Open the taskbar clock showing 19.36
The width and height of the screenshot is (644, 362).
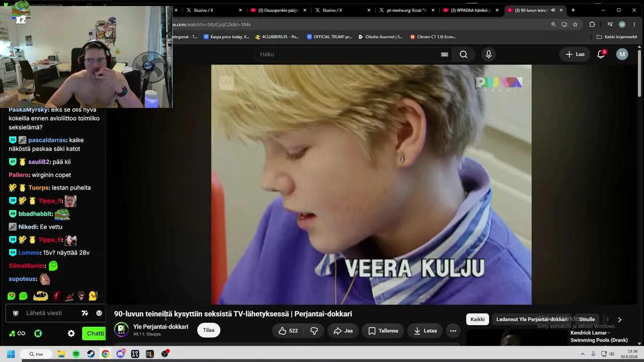point(628,354)
